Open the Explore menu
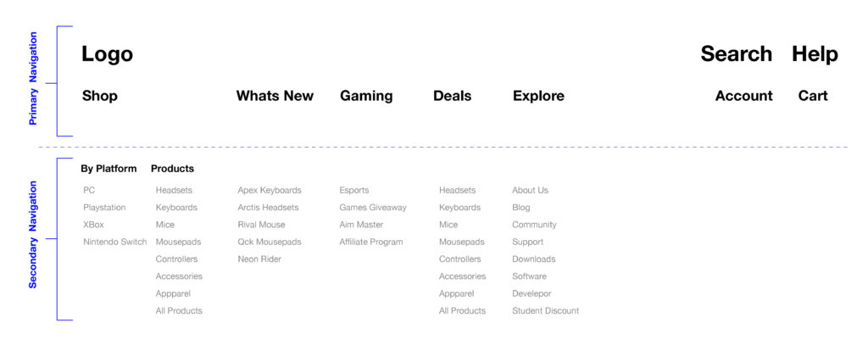Screen dimensions: 868x351 click(x=538, y=96)
